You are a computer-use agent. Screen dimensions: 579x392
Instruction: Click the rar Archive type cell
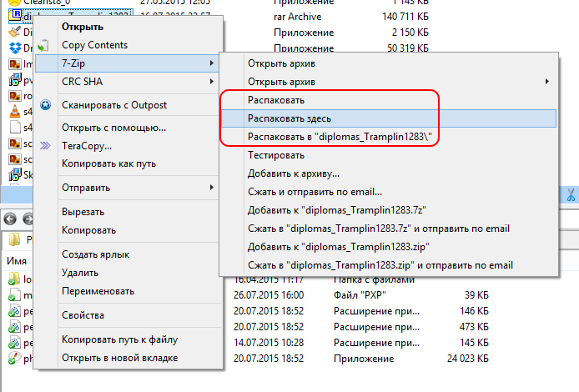point(298,17)
